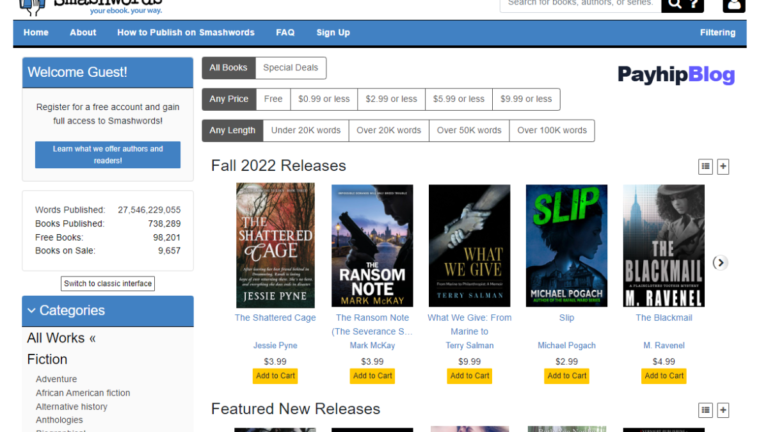
Task: Open the Filtering menu item
Action: pyautogui.click(x=718, y=33)
